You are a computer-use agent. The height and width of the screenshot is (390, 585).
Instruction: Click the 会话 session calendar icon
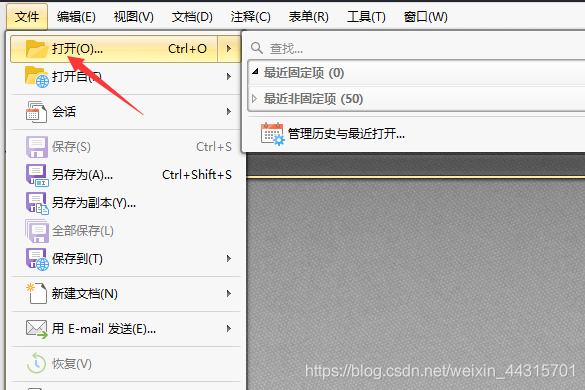(x=36, y=112)
